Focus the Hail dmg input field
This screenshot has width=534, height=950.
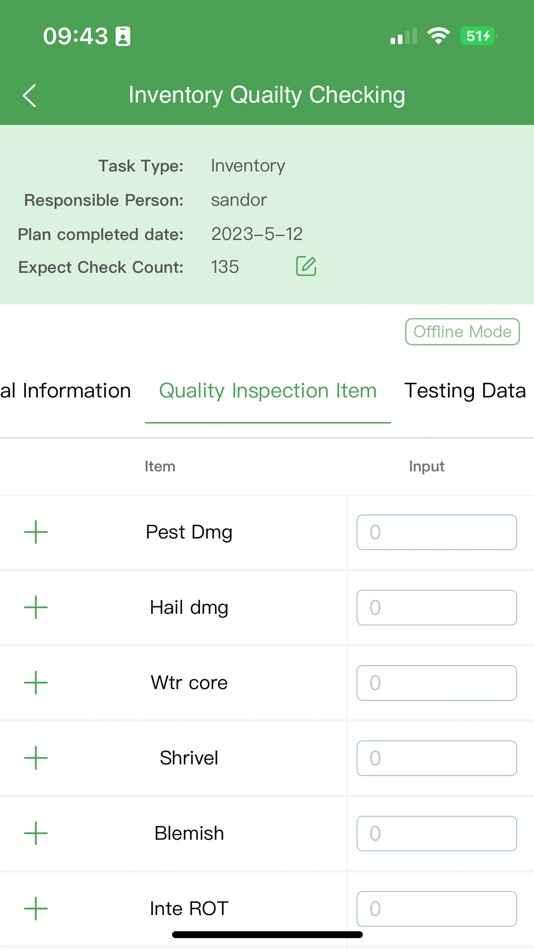click(436, 607)
